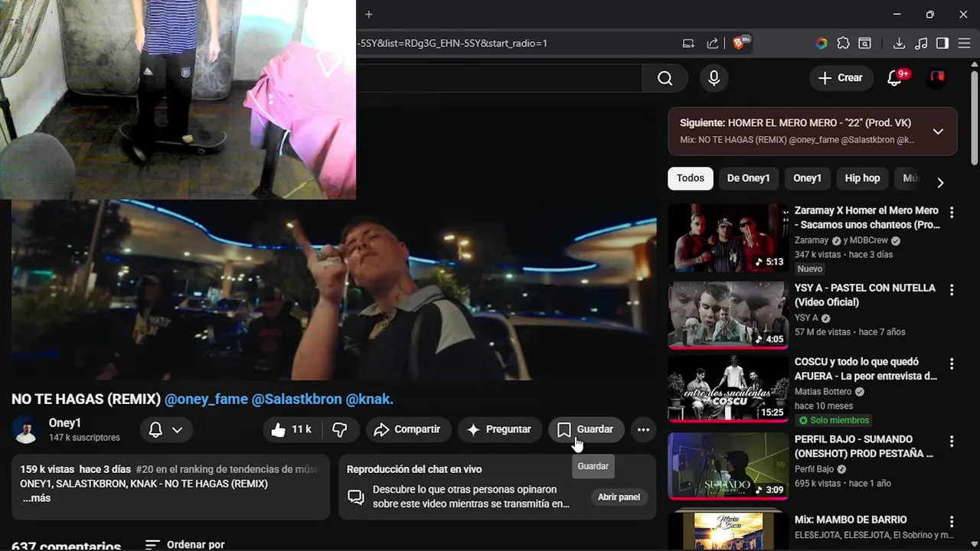
Task: Click the main video player area
Action: pos(334,289)
